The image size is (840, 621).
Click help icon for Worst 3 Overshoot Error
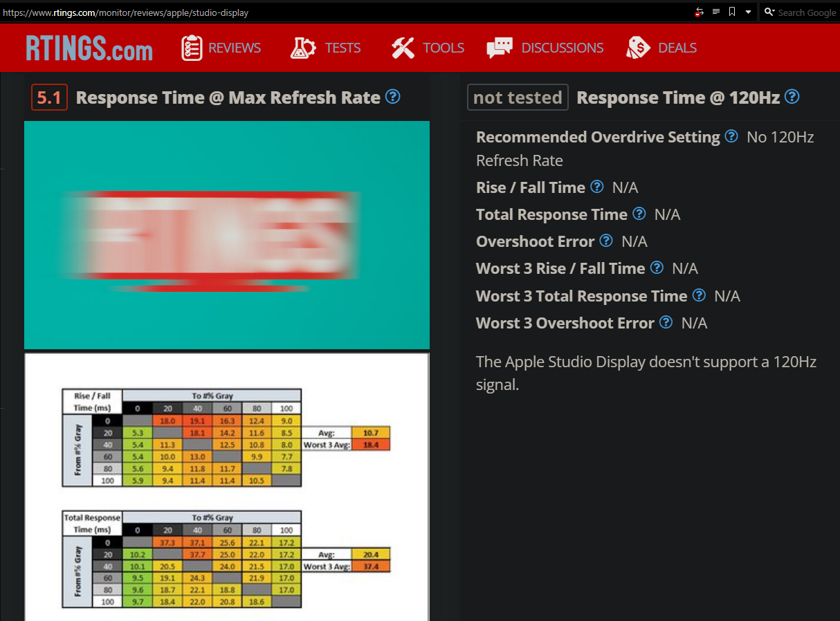click(x=666, y=322)
